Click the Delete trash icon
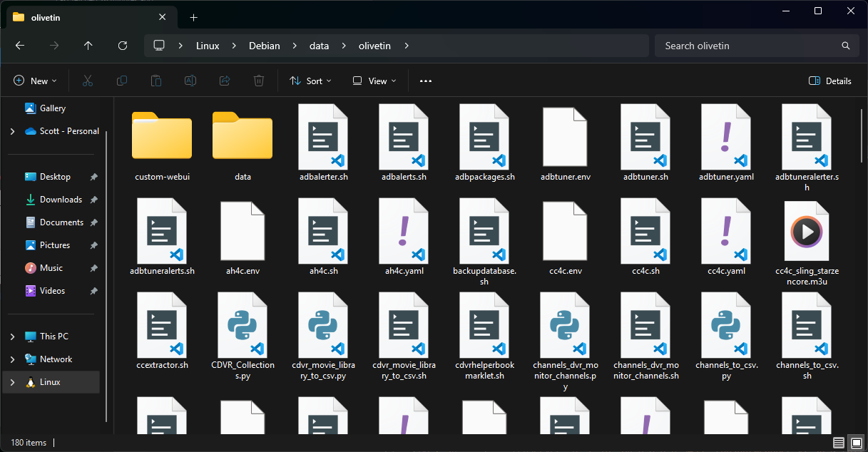Image resolution: width=868 pixels, height=452 pixels. (260, 81)
